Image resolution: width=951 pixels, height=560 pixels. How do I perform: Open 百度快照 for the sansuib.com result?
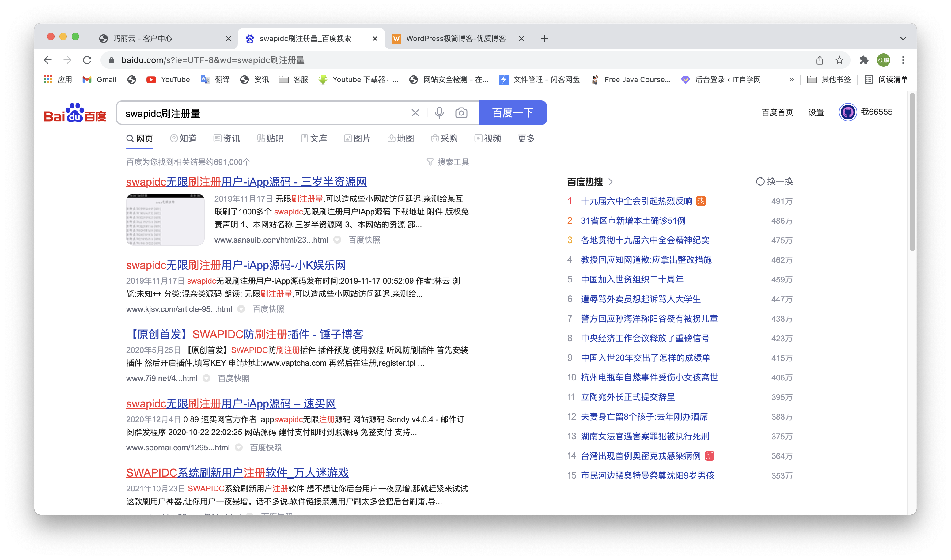[364, 240]
